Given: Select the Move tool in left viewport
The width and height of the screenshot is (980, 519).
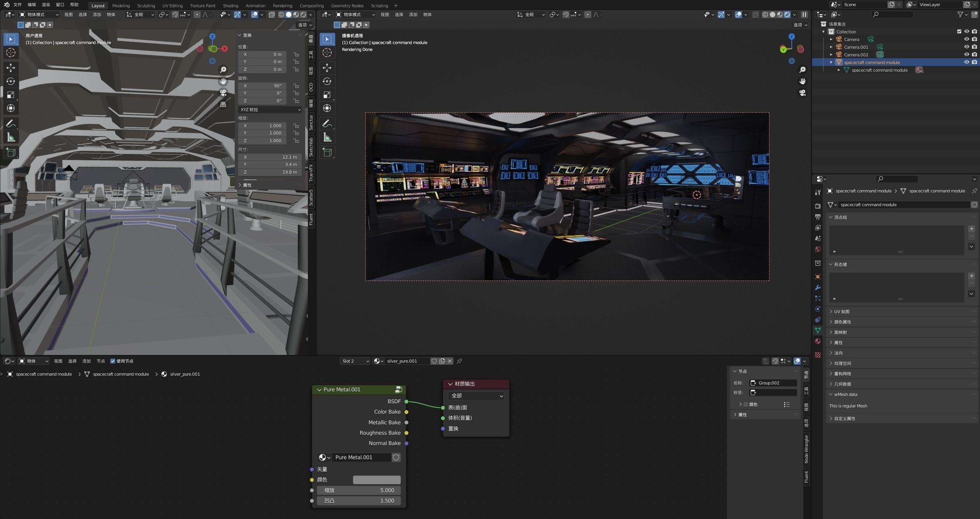Looking at the screenshot, I should (11, 68).
